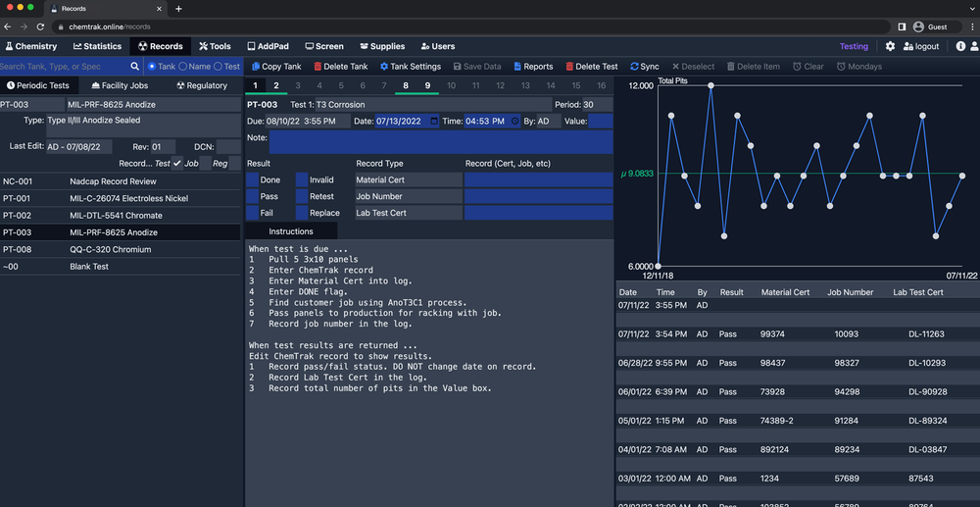
Task: Toggle the Record Job checkbox
Action: point(206,163)
